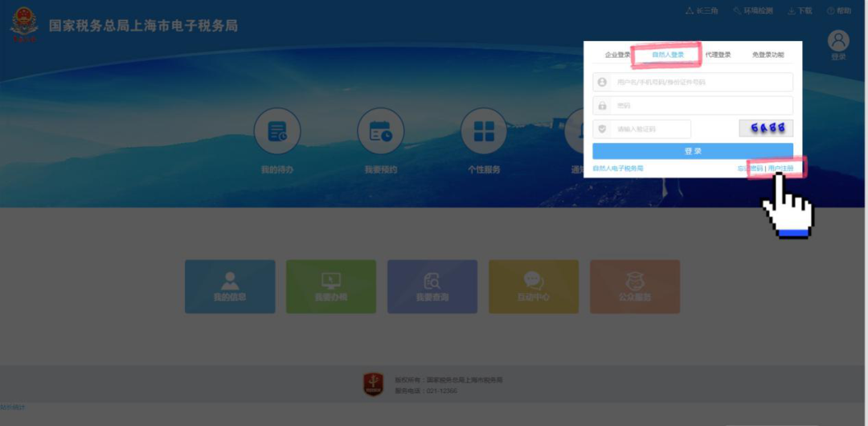868x426 pixels.
Task: Open the 长三角 link in header
Action: pos(702,11)
